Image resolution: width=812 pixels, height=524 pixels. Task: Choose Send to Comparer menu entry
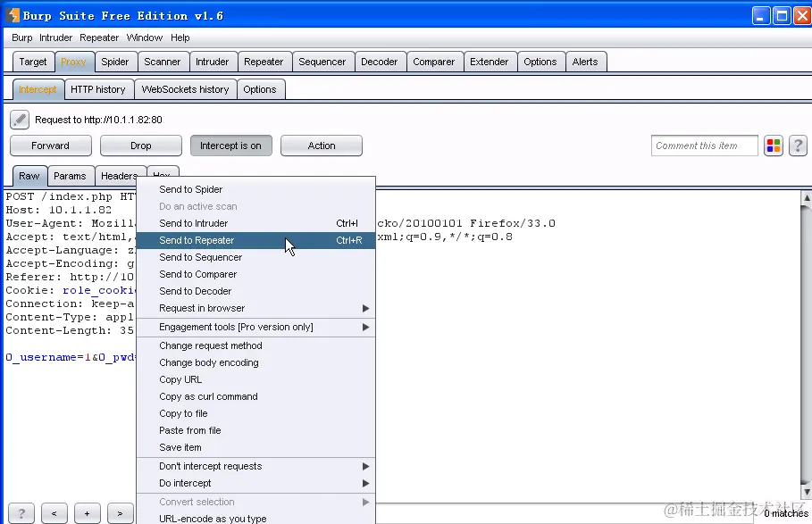(255, 274)
